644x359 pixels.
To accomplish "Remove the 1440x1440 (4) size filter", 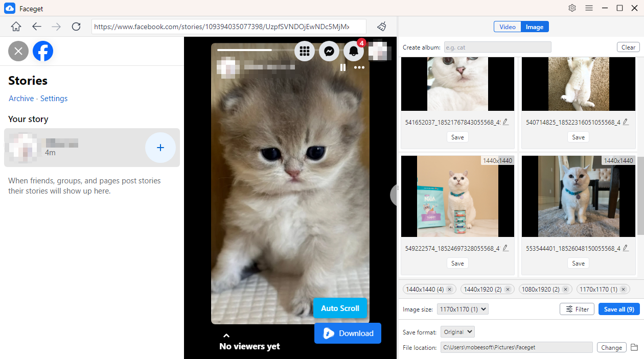I will click(449, 290).
